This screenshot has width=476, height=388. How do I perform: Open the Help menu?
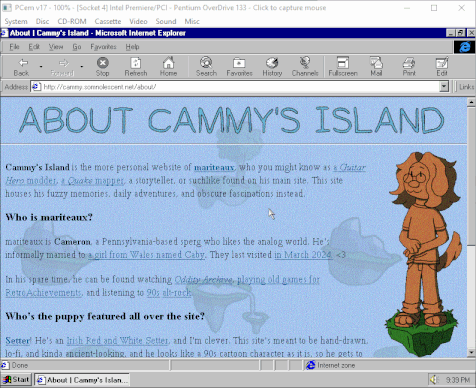[x=132, y=47]
